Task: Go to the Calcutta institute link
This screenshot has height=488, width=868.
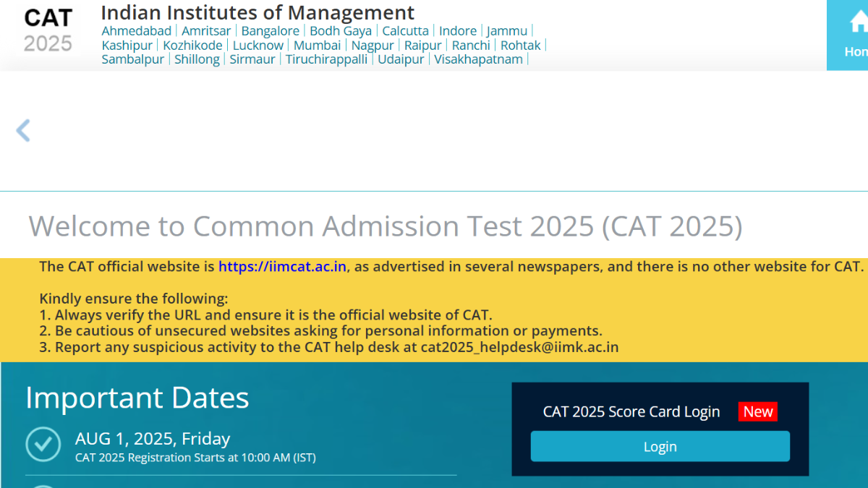Action: [405, 30]
